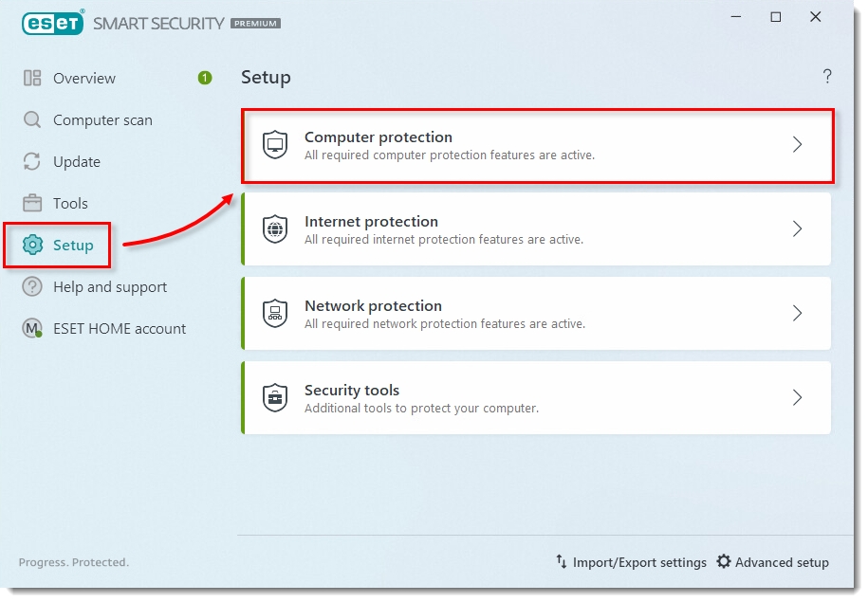Image resolution: width=868 pixels, height=602 pixels.
Task: Click the Network protection shield icon
Action: pyautogui.click(x=275, y=314)
